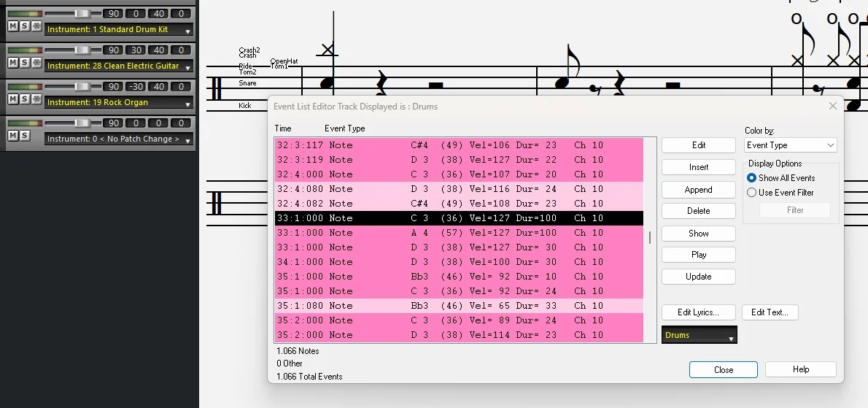868x408 pixels.
Task: Select event 35:2:000 Note D 3 Vel 114
Action: pos(459,335)
